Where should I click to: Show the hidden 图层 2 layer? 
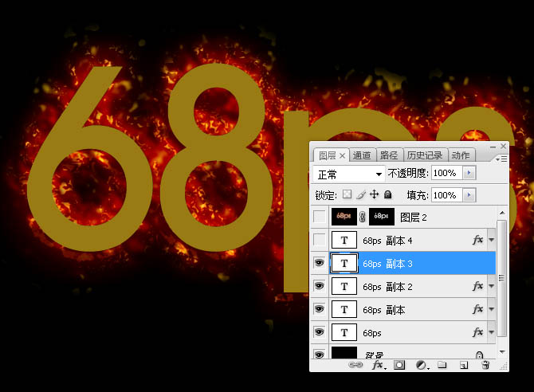coord(319,217)
